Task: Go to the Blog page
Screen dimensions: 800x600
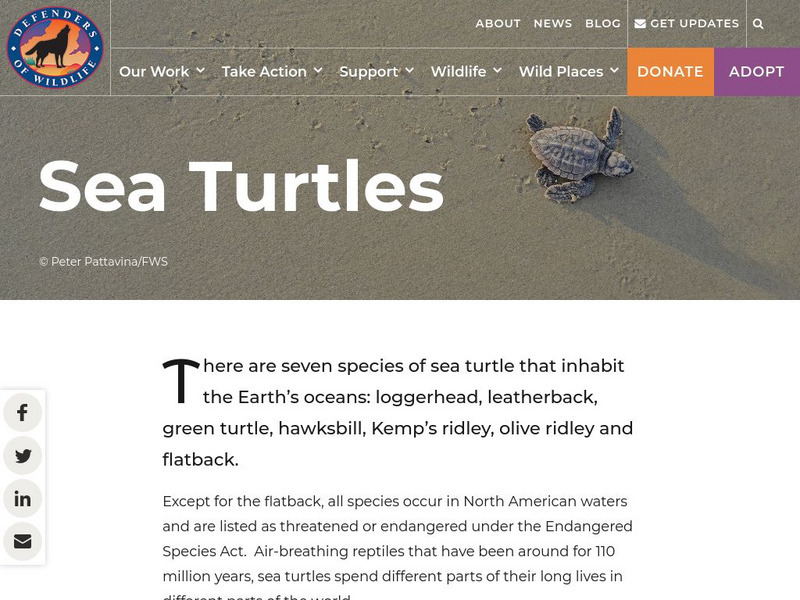Action: tap(603, 24)
